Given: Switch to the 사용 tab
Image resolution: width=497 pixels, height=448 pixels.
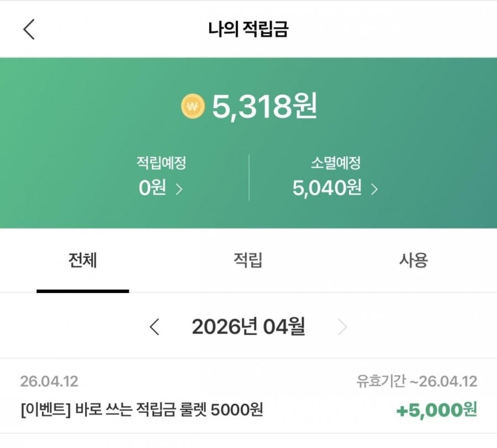Looking at the screenshot, I should coord(414,260).
